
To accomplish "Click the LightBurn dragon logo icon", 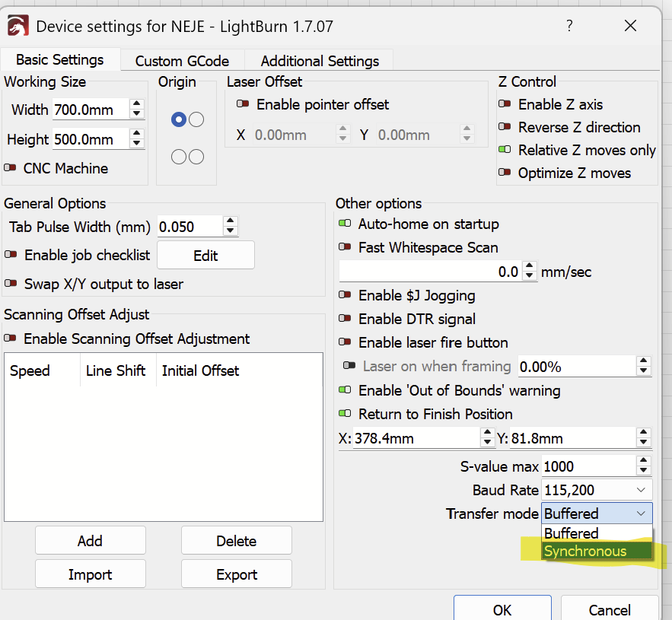I will point(18,26).
